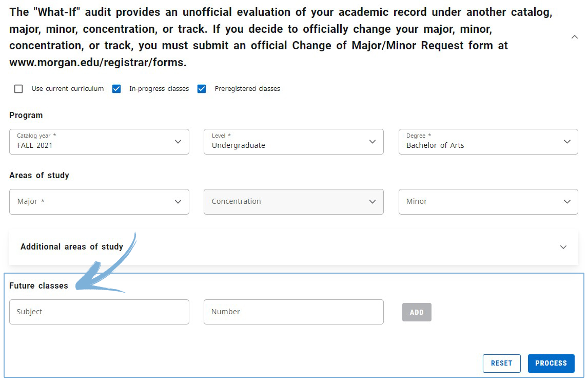Image resolution: width=588 pixels, height=382 pixels.
Task: Click the RESET button
Action: coord(501,363)
